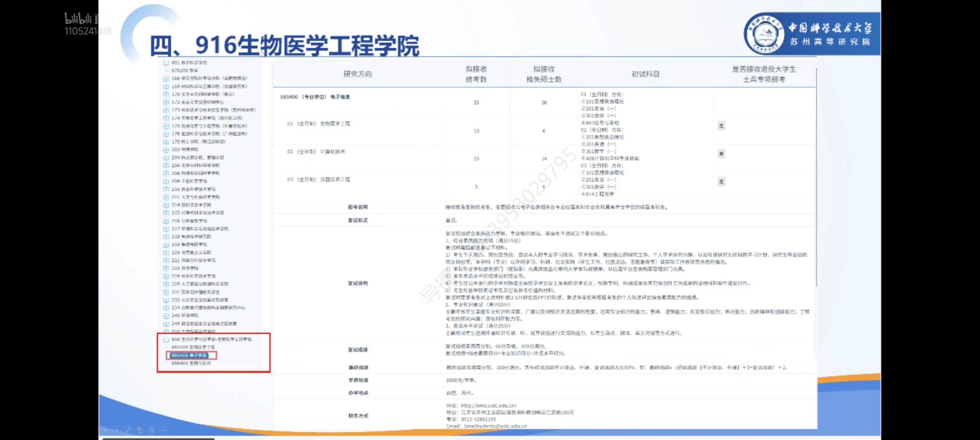Screen dimensions: 980x440
Task: Click the 拟接收推免硕士数 column header
Action: [x=544, y=74]
